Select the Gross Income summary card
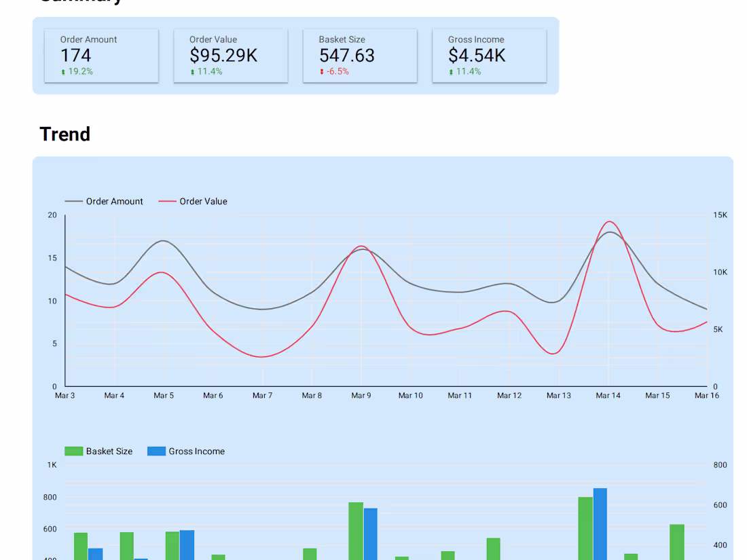This screenshot has width=747, height=560. tap(489, 56)
